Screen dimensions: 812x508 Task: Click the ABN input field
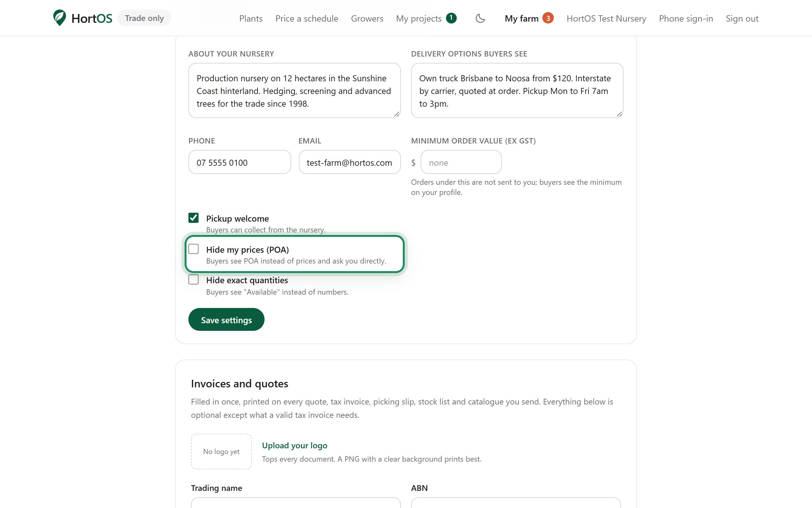516,503
